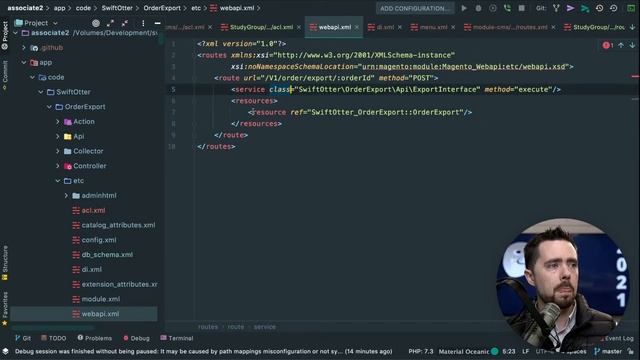640x360 pixels.
Task: Click the error indicator in editor
Action: [x=608, y=45]
